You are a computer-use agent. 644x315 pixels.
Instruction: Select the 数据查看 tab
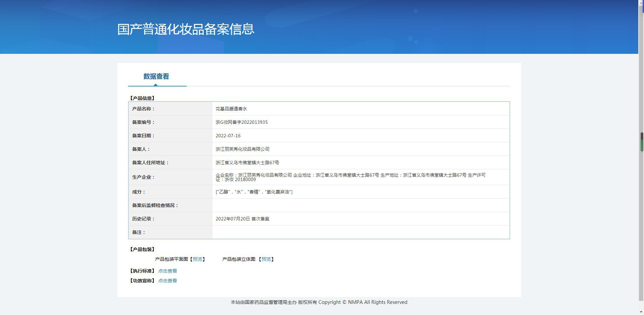point(156,76)
